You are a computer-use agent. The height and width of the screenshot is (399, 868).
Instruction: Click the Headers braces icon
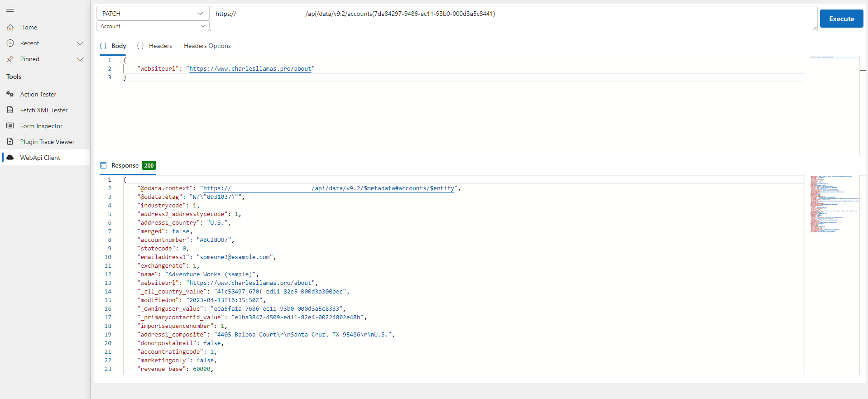pyautogui.click(x=140, y=46)
